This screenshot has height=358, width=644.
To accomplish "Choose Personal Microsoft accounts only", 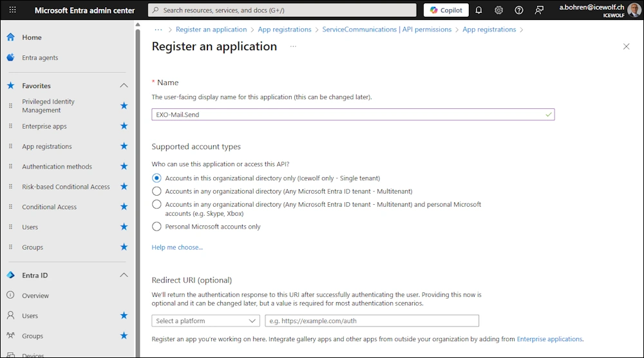I will pos(156,227).
